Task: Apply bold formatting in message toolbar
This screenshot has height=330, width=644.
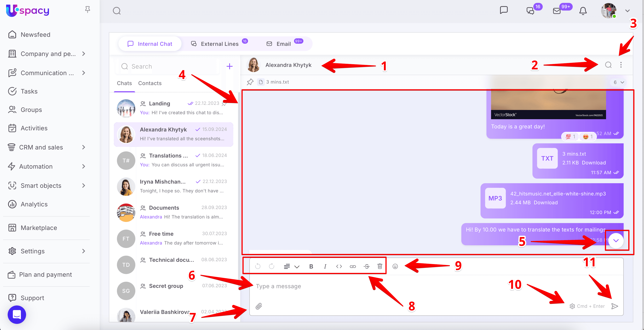Action: click(x=311, y=266)
